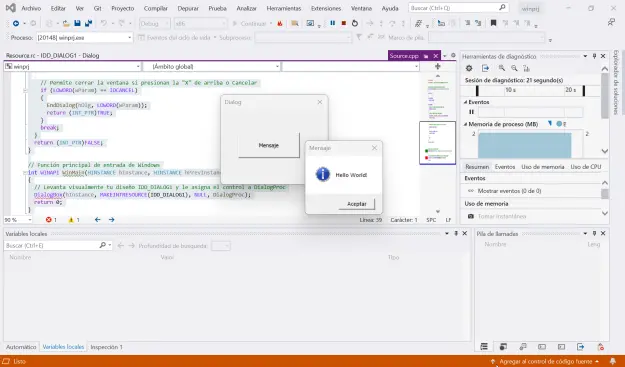The width and height of the screenshot is (625, 367).
Task: Click the Zoom Out magnifier in diagnostic tools
Action: (x=514, y=68)
